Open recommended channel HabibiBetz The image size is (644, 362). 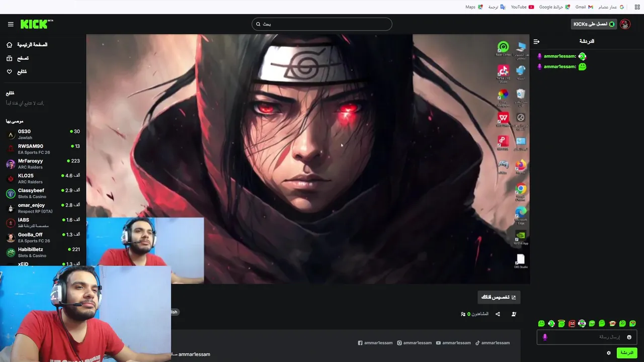point(43,252)
